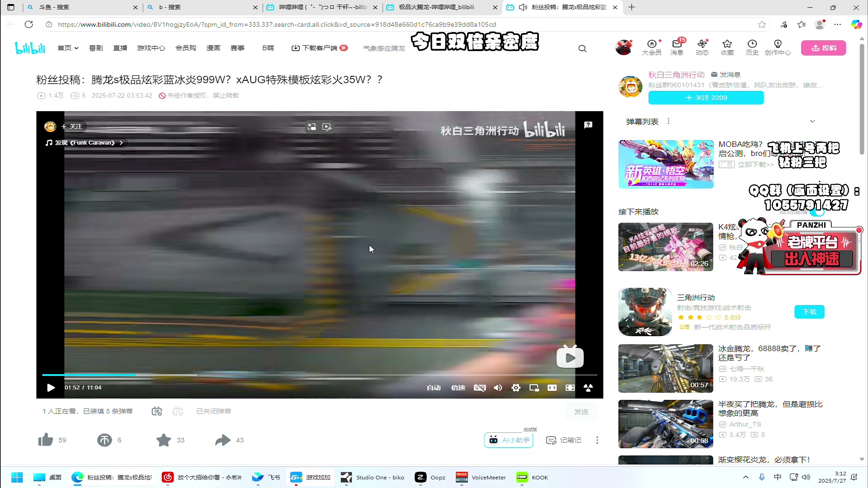868x488 pixels.
Task: Like the video with the thumbs-up icon
Action: 46,440
